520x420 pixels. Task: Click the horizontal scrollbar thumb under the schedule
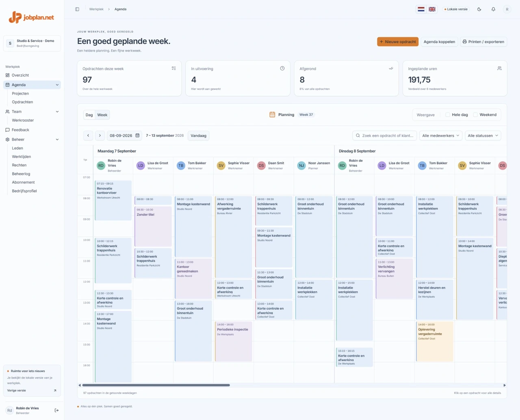156,385
